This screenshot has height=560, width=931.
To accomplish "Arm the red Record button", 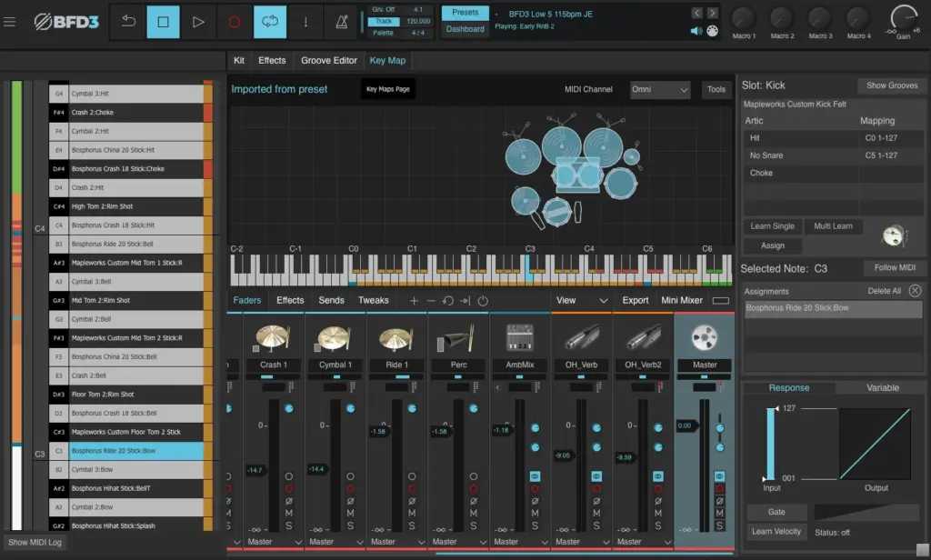I will click(x=234, y=22).
